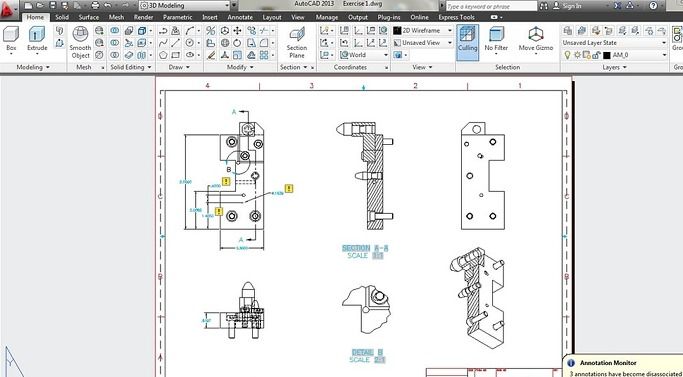This screenshot has width=683, height=377.
Task: Click the Move tool in Modify panel
Action: (237, 31)
